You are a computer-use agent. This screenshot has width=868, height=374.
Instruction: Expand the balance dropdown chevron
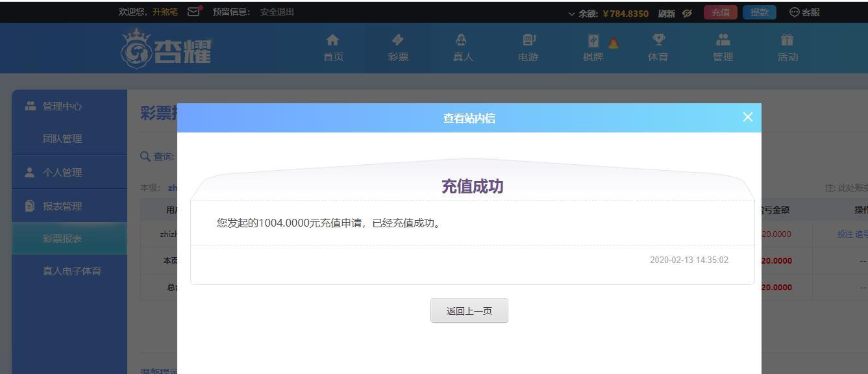coord(571,13)
